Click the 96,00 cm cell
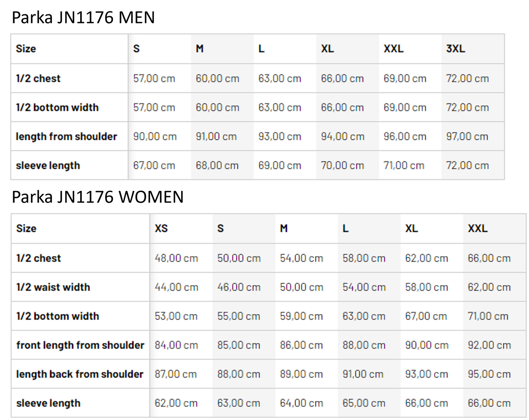The width and height of the screenshot is (529, 420). (x=405, y=136)
